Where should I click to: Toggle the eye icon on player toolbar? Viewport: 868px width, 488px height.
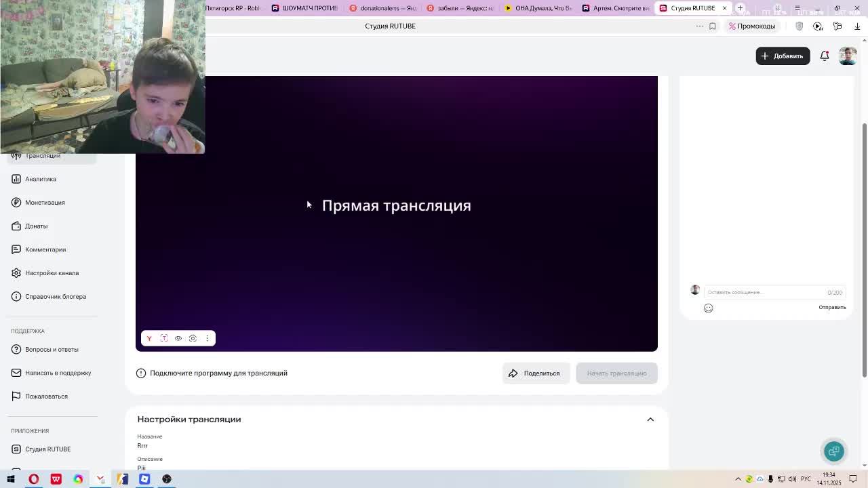coord(178,338)
